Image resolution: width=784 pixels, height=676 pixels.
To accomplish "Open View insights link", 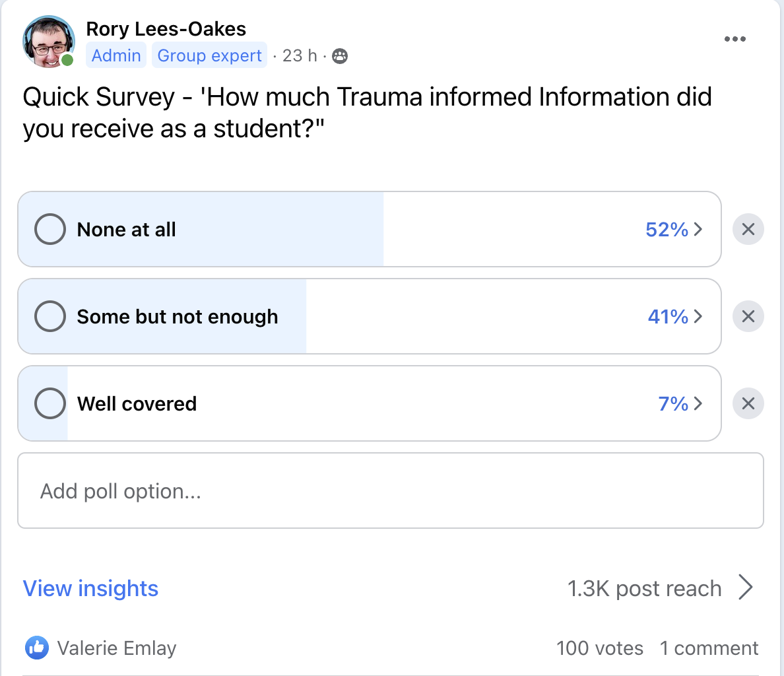I will (x=91, y=588).
